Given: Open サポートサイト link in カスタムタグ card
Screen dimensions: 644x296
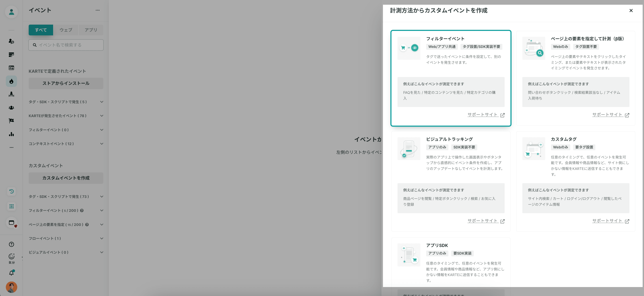Looking at the screenshot, I should tap(611, 221).
